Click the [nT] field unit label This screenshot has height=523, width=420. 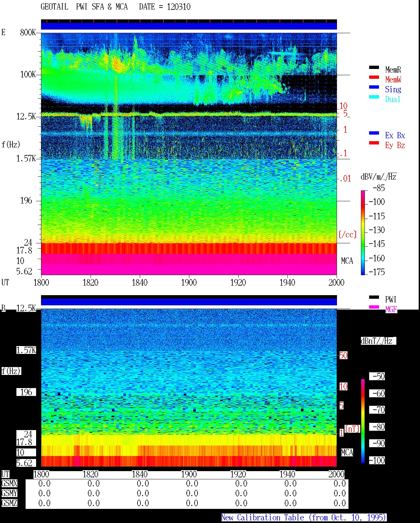(x=352, y=428)
